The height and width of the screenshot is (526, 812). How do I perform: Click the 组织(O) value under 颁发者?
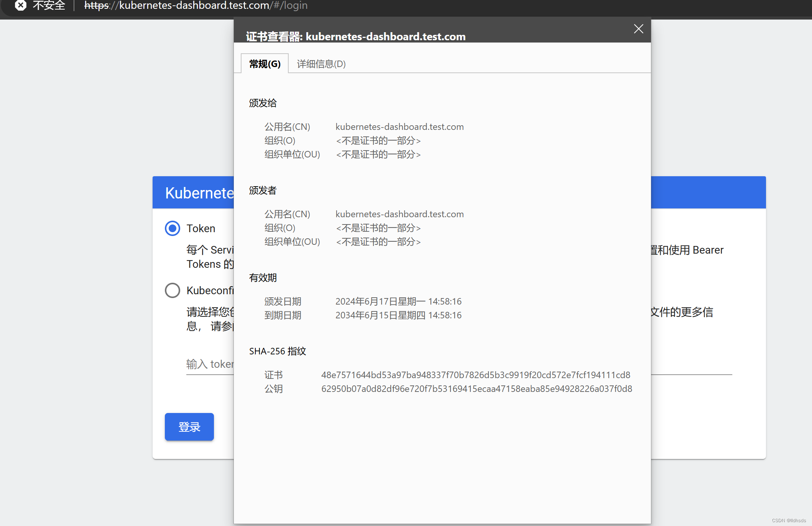pyautogui.click(x=378, y=228)
